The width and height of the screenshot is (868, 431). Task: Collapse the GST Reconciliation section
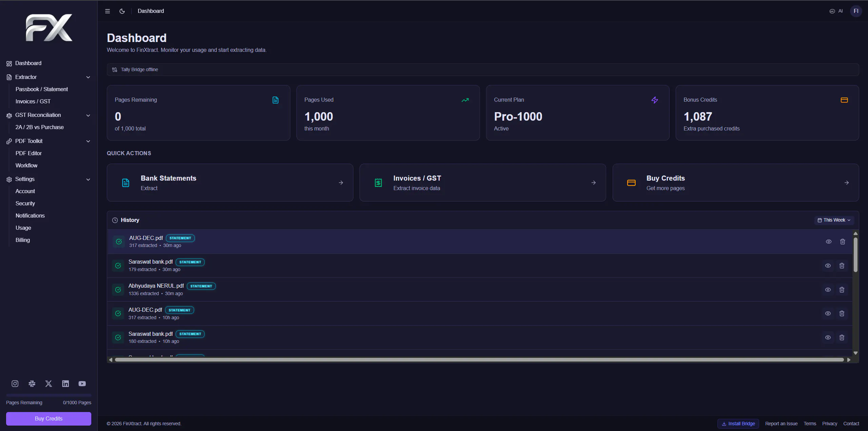click(x=88, y=116)
